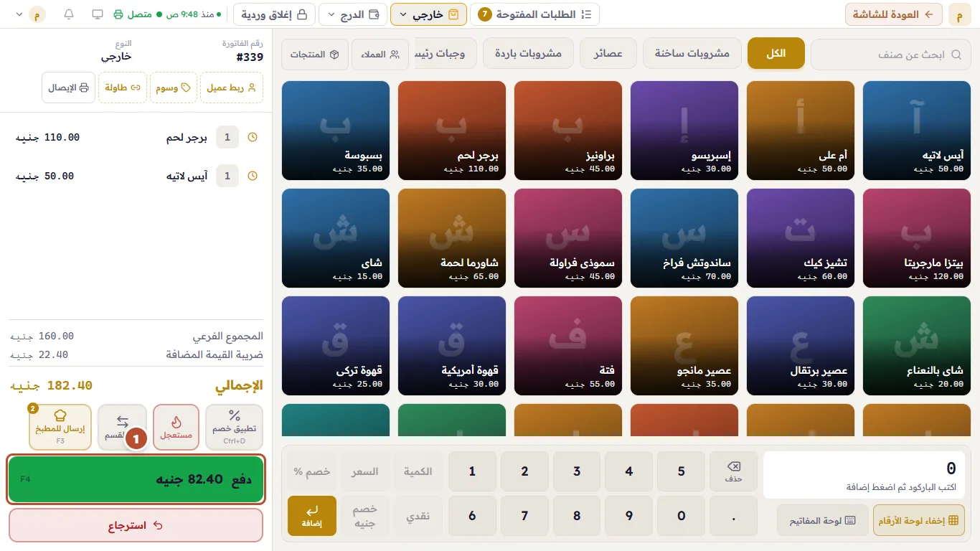Print the receipt with الإيصال button
The height and width of the screenshot is (551, 980).
tap(68, 88)
